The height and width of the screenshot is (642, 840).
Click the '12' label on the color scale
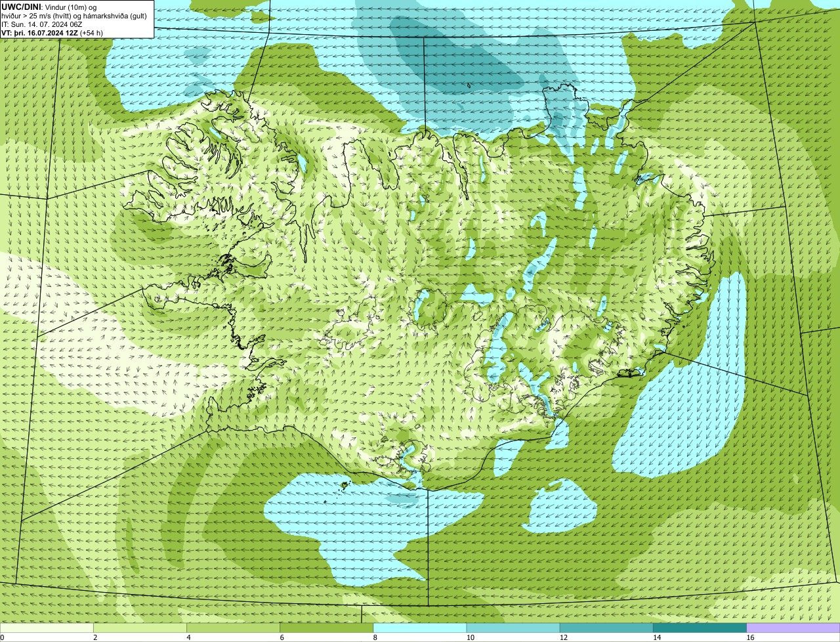(562, 637)
